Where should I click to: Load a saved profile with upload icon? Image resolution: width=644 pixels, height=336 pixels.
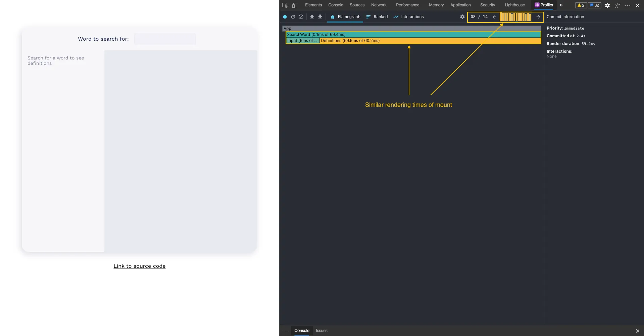coord(312,17)
